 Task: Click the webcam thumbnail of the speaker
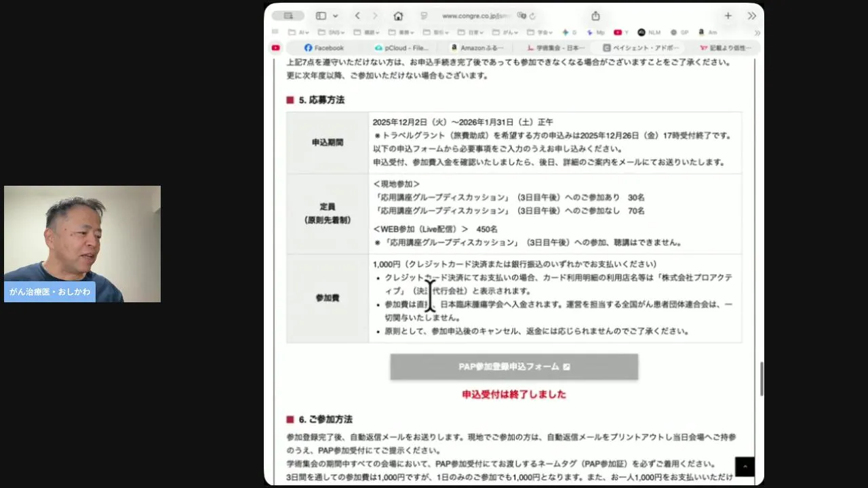pos(82,243)
